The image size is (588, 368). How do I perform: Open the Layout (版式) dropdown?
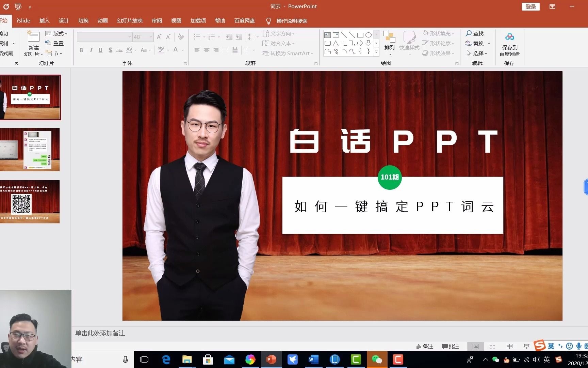pos(56,33)
